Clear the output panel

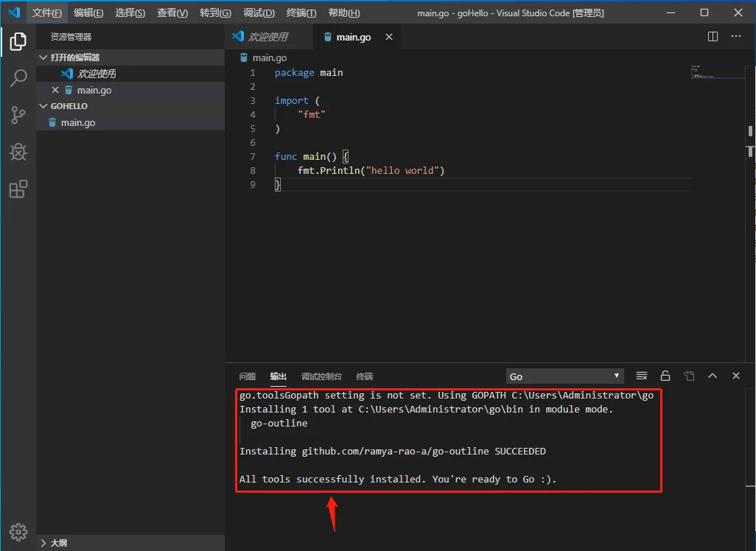(x=641, y=376)
